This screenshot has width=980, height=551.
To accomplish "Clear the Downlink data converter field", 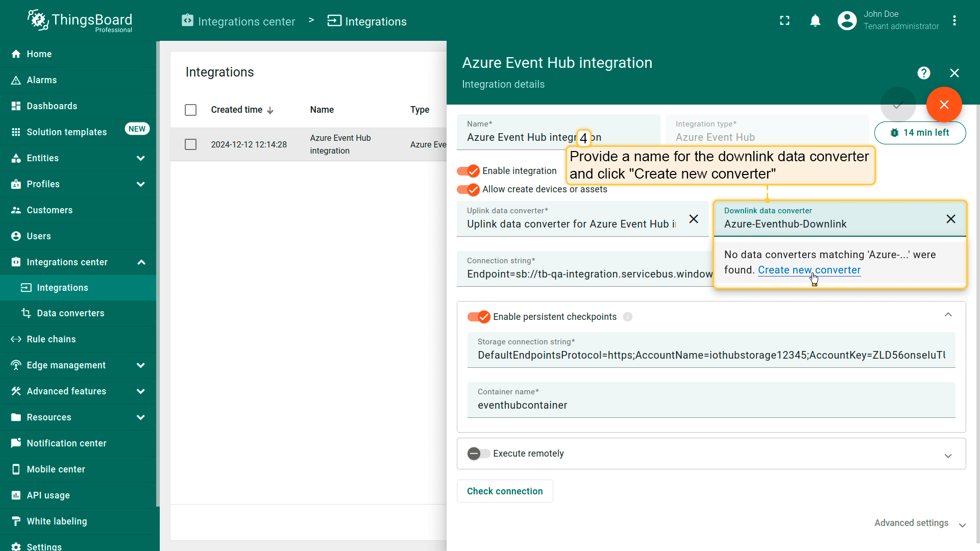I will [950, 219].
